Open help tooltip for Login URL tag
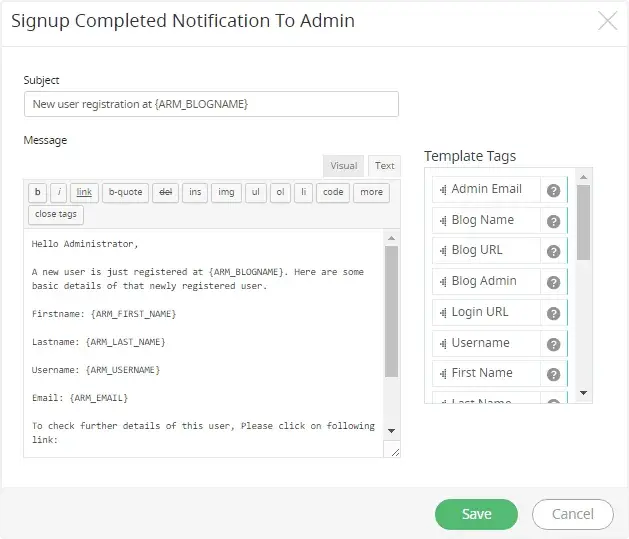 pos(553,313)
